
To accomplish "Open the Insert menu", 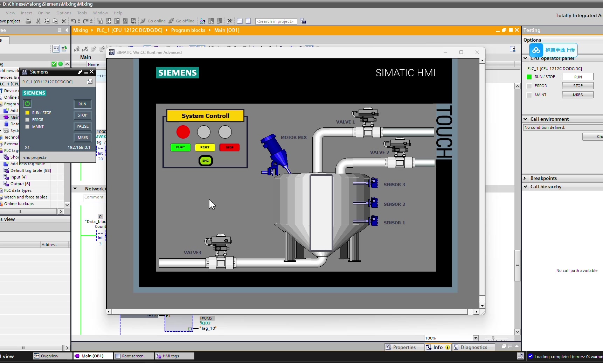I will (x=27, y=13).
